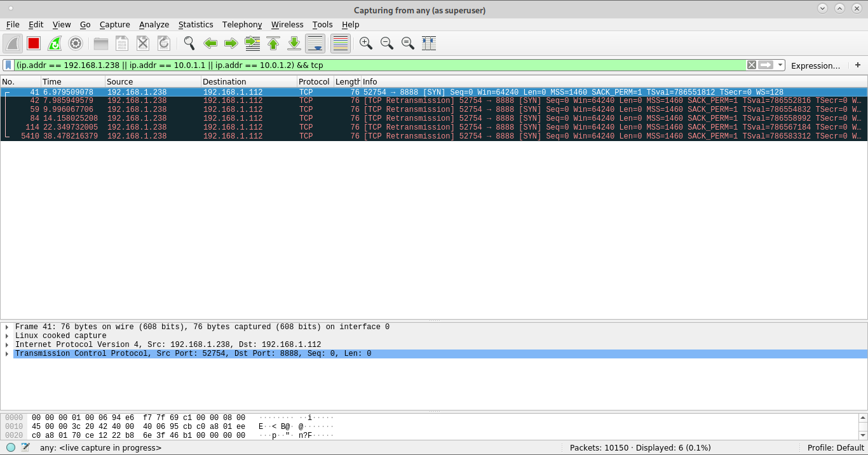Sort by the Destination column header
The image size is (868, 455).
[x=249, y=81]
